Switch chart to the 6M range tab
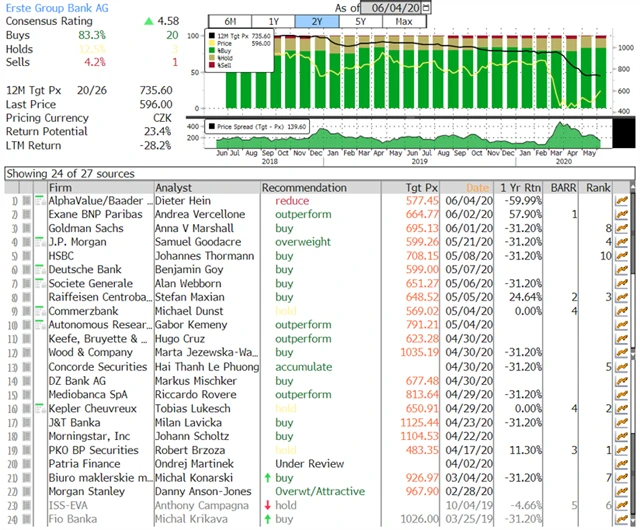Viewport: 640px width, 530px height. [x=229, y=21]
